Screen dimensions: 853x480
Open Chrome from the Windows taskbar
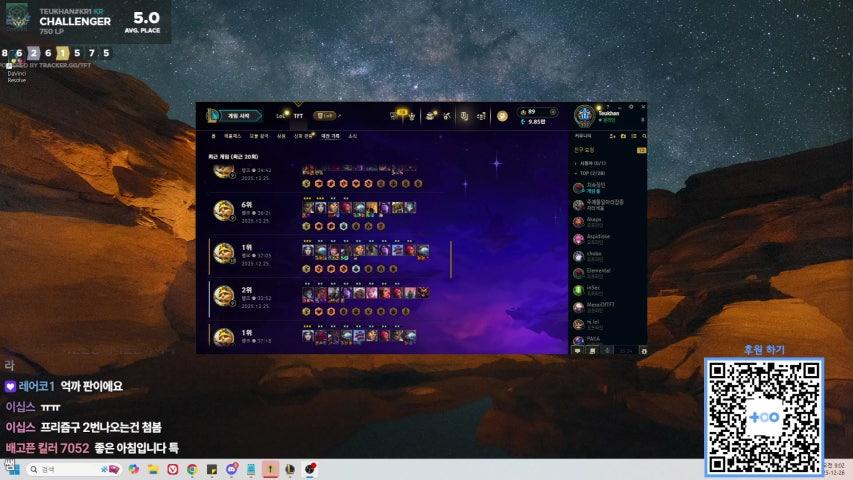[x=191, y=469]
